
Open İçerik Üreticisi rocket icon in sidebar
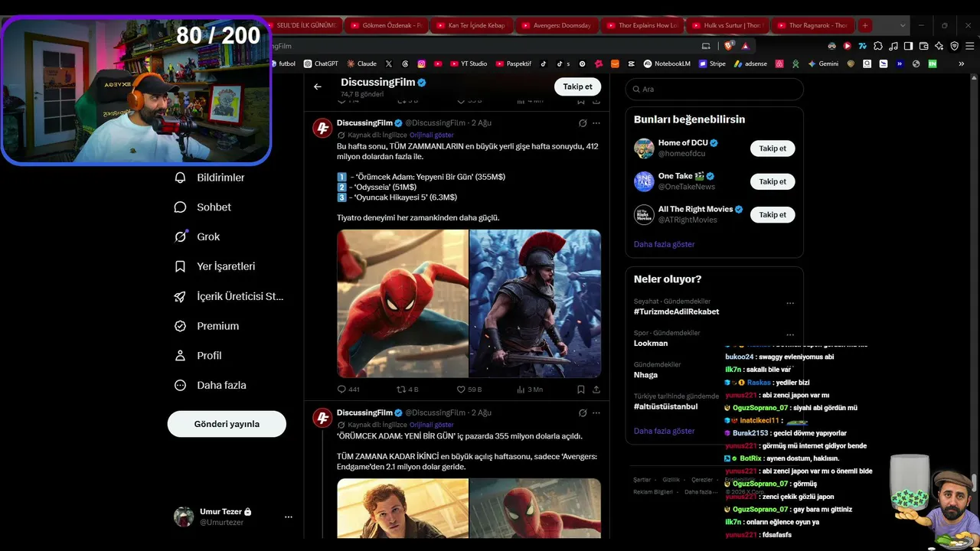180,296
